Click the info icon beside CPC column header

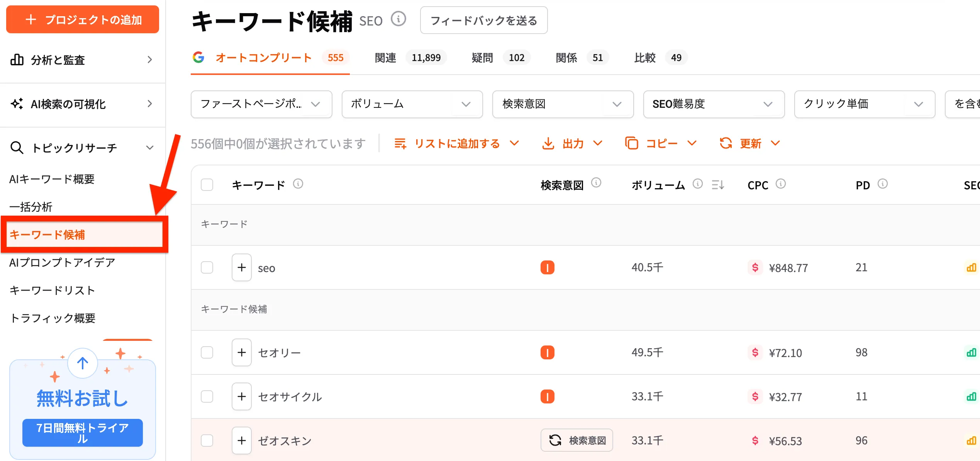(781, 184)
